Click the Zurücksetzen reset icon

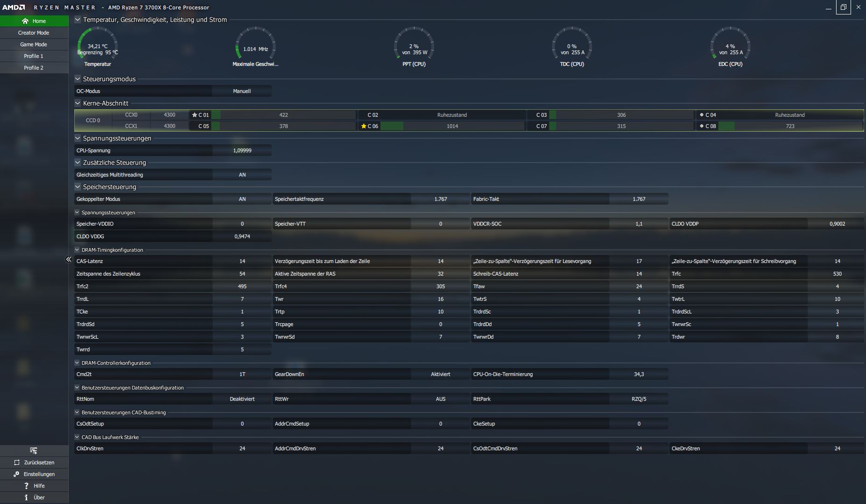coord(17,462)
